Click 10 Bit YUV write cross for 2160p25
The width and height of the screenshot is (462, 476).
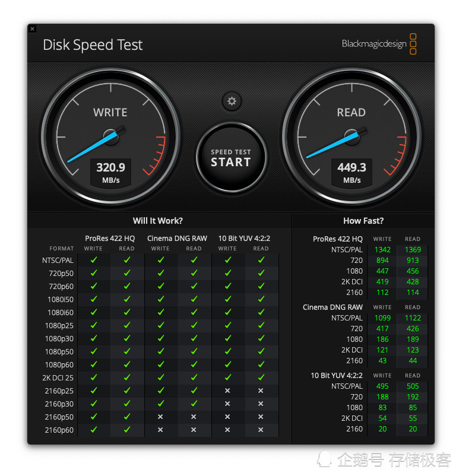tap(227, 391)
